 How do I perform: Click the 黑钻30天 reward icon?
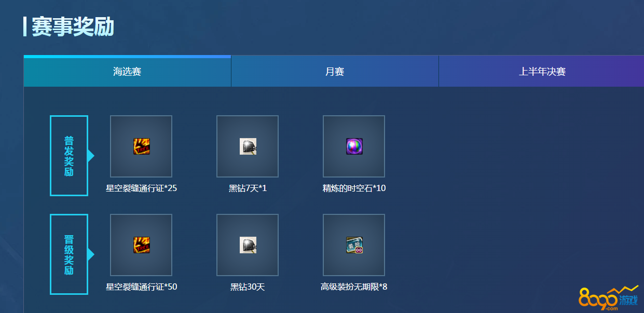click(x=248, y=245)
